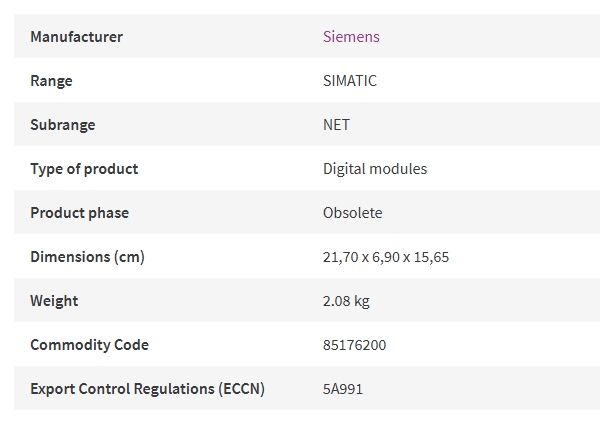Viewport: 614px width, 424px height.
Task: Click the Export Control Regulations (ECCN) label
Action: point(147,389)
